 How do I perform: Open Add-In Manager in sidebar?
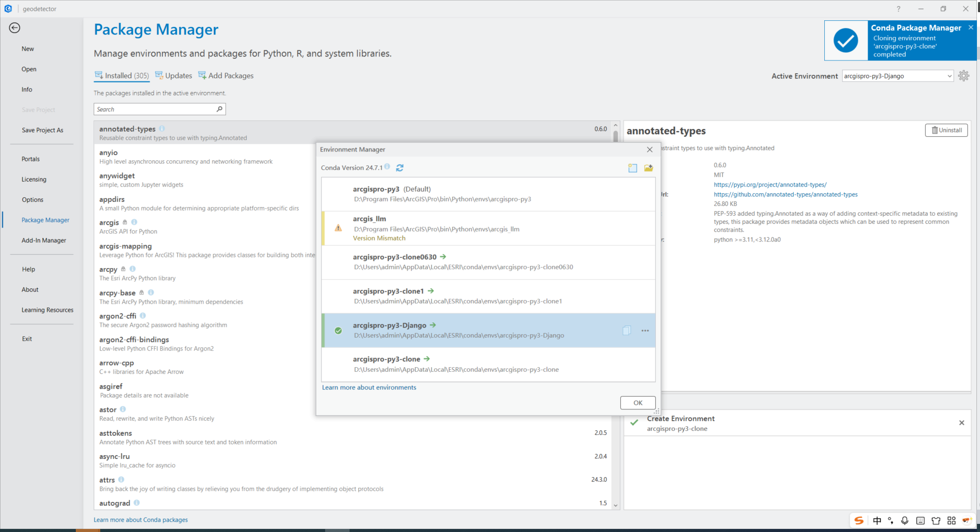point(44,241)
